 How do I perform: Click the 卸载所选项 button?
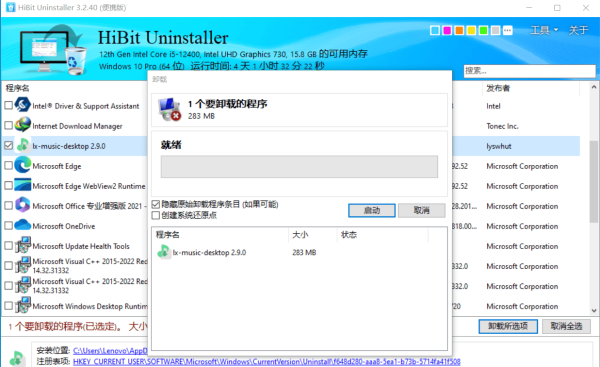[508, 326]
